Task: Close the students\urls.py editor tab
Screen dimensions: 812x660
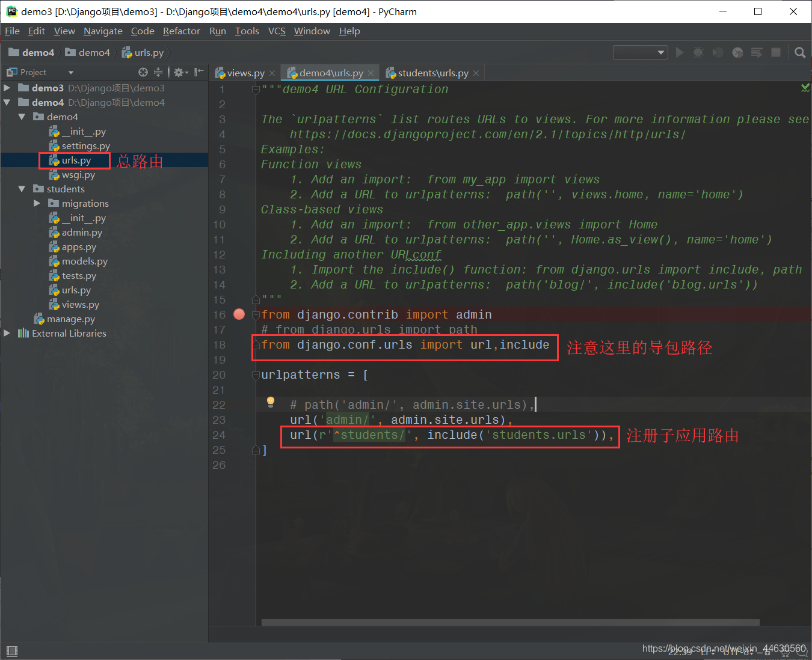Action: (476, 73)
